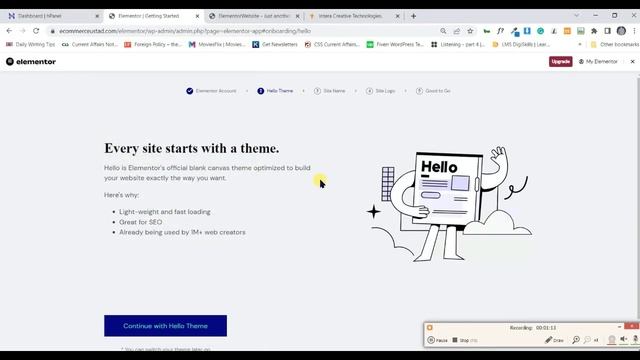Click 'Light-weight and fast loading' bullet text
The image size is (640, 360).
pyautogui.click(x=165, y=212)
